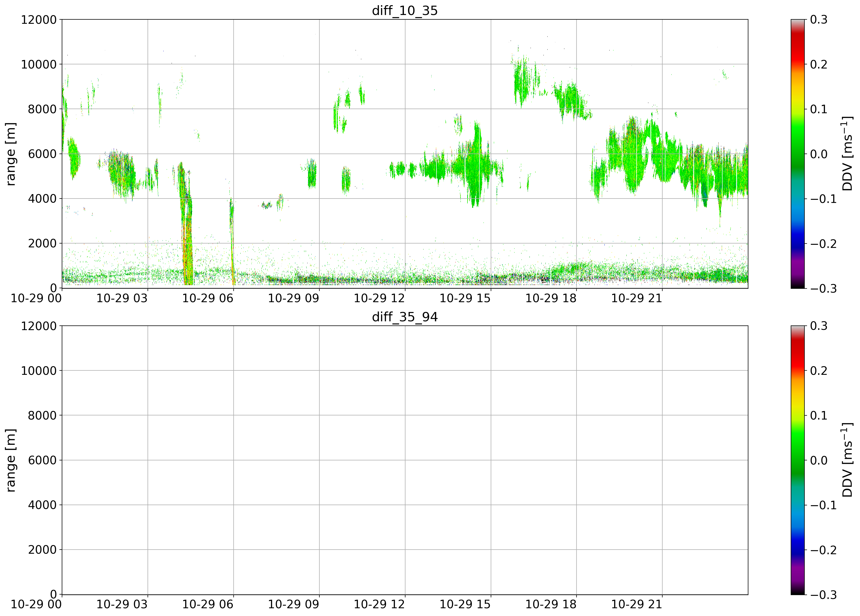The width and height of the screenshot is (860, 616).
Task: Click top colorbar tick label '−0.3'
Action: [x=823, y=289]
